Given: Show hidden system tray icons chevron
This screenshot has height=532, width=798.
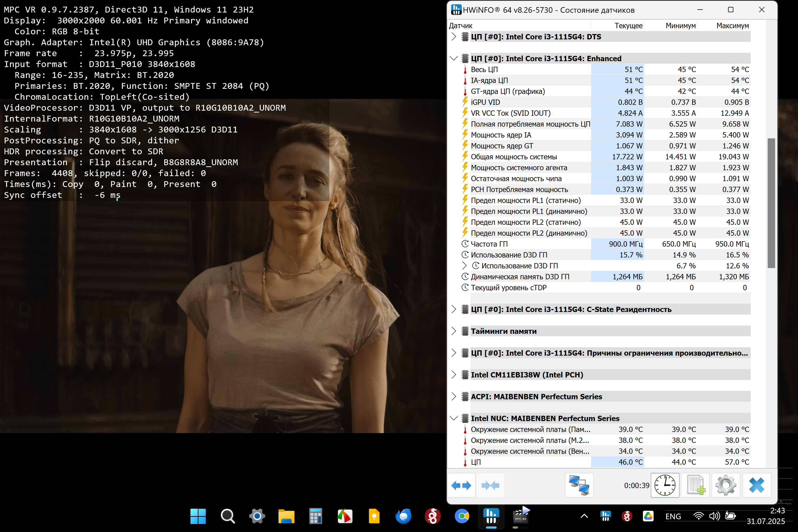Looking at the screenshot, I should (x=584, y=516).
